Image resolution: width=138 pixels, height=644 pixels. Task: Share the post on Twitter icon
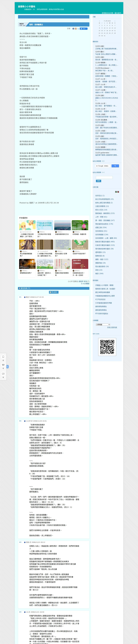coord(78,29)
